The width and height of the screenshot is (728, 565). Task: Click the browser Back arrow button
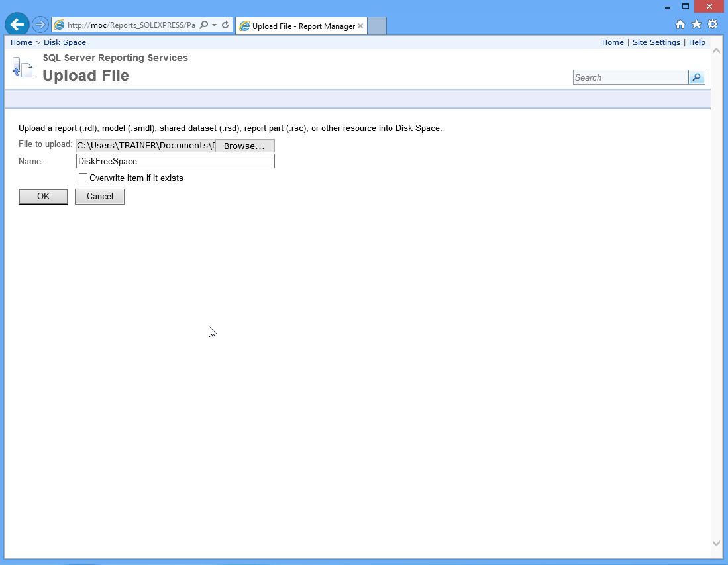(x=17, y=25)
